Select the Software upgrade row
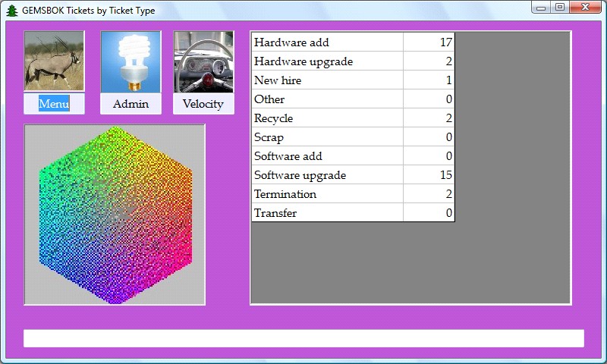 click(x=326, y=175)
